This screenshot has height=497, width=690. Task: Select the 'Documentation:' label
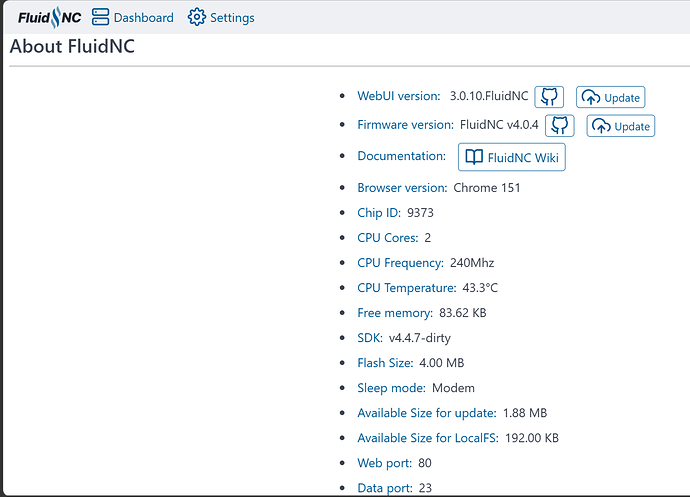coord(401,156)
